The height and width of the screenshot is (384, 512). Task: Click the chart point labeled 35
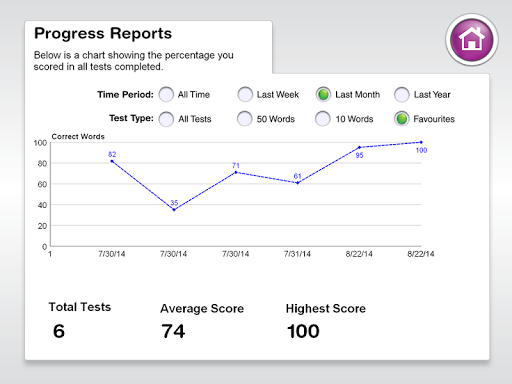point(174,210)
